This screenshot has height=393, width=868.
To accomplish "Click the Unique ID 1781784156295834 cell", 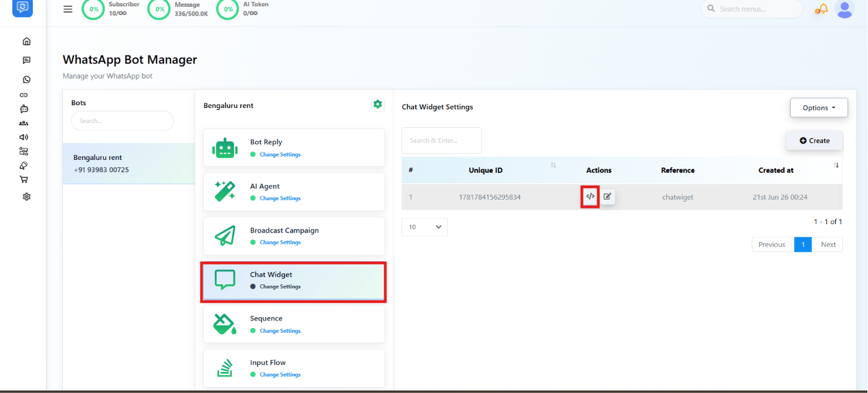I will tap(490, 197).
